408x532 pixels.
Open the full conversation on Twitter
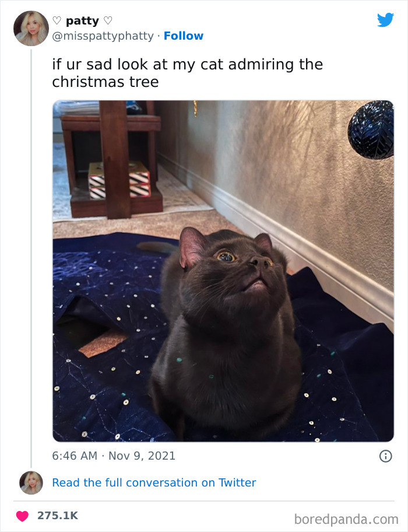[154, 482]
